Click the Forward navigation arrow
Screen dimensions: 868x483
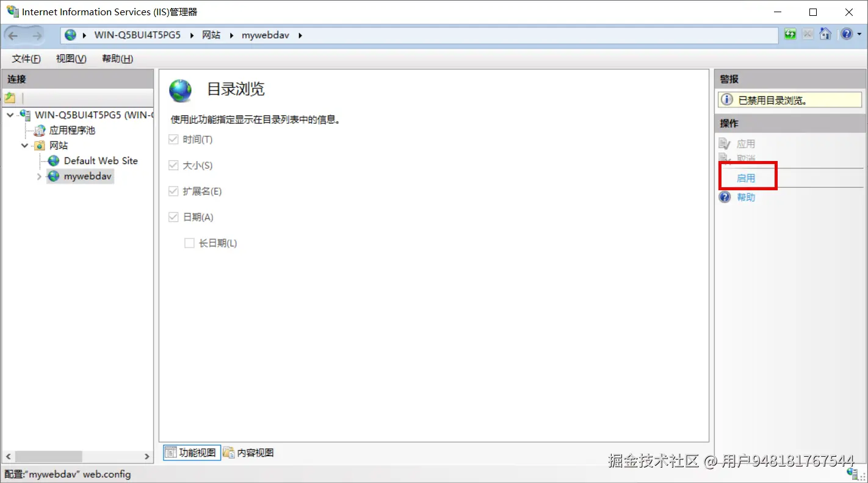37,35
